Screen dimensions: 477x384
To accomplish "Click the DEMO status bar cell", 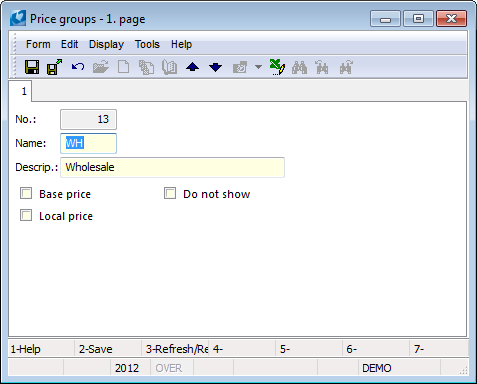I will [399, 368].
